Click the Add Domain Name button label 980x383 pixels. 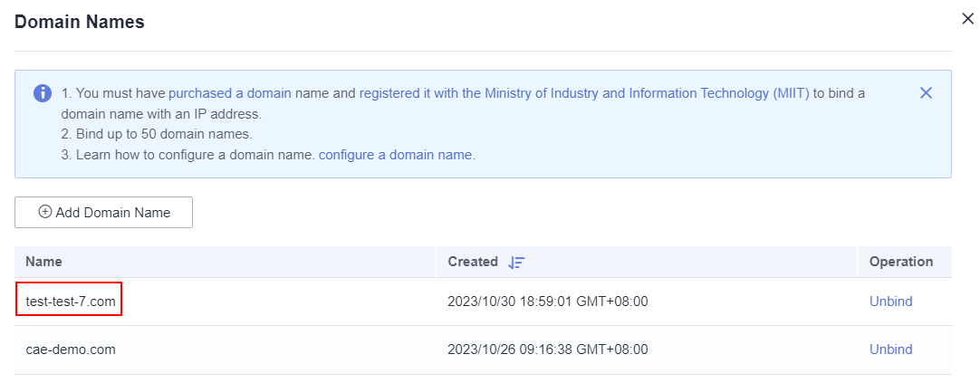click(x=113, y=212)
